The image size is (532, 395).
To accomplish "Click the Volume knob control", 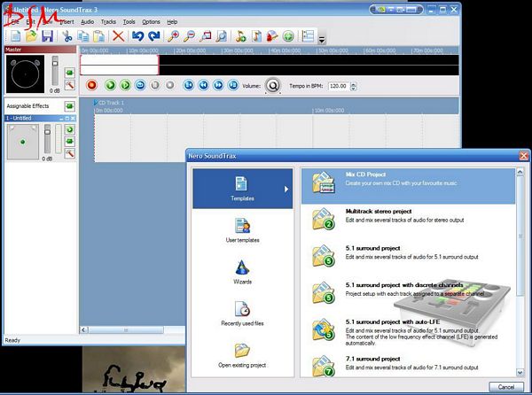I will pos(273,86).
